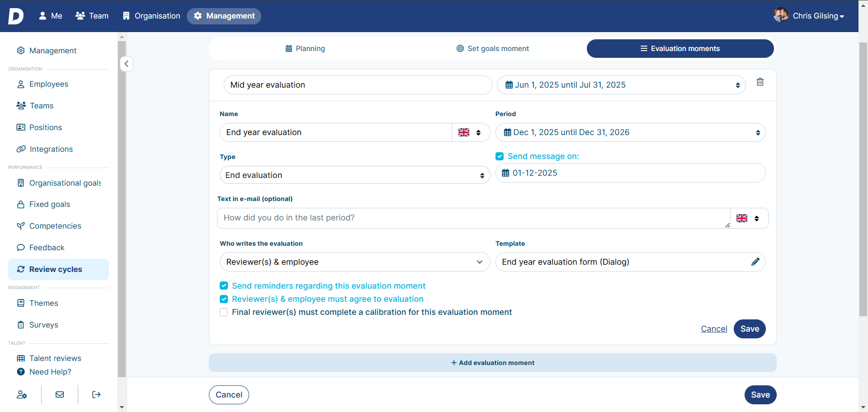Click the Talent reviews table icon
The height and width of the screenshot is (412, 868).
[21, 358]
